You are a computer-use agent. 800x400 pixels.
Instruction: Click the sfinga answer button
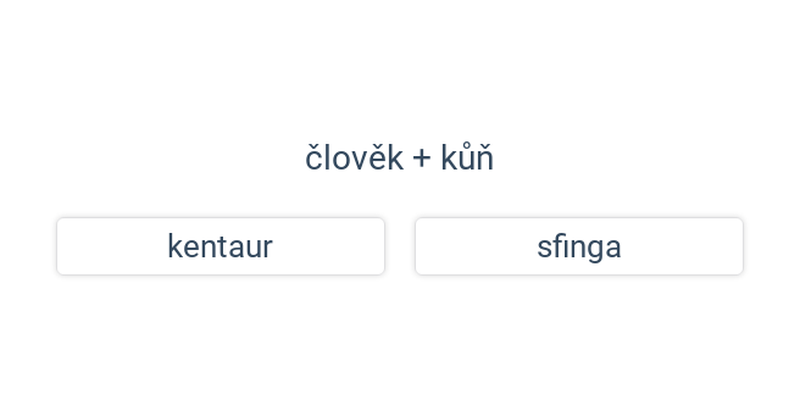click(579, 246)
